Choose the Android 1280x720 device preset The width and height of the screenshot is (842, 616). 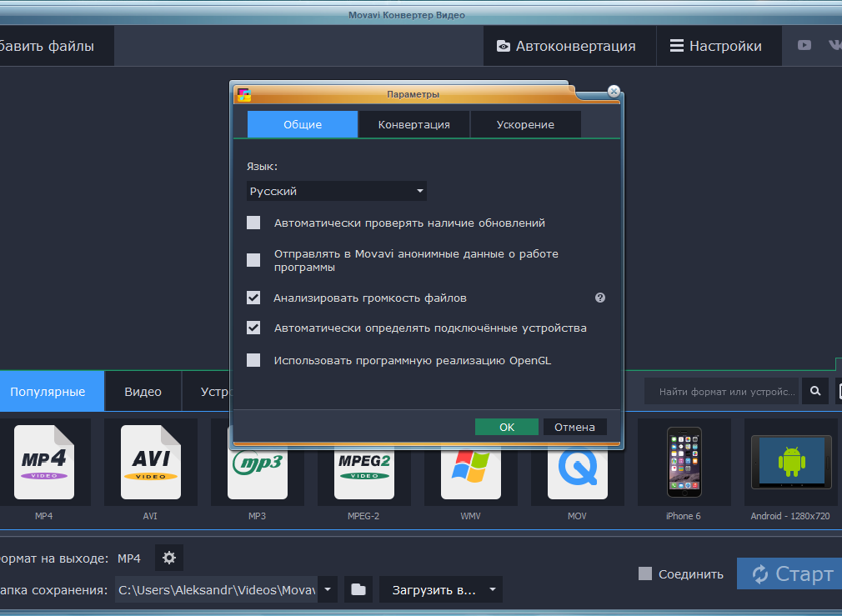tap(791, 463)
